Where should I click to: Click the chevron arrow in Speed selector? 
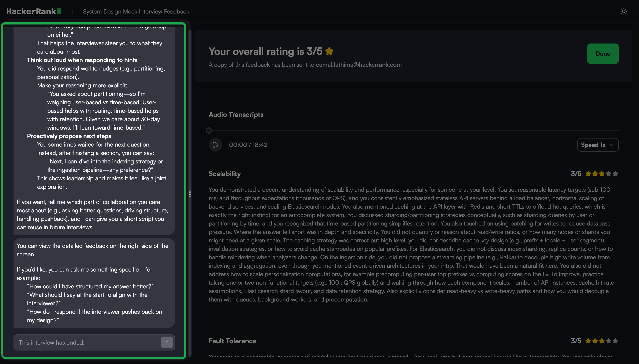pos(612,145)
